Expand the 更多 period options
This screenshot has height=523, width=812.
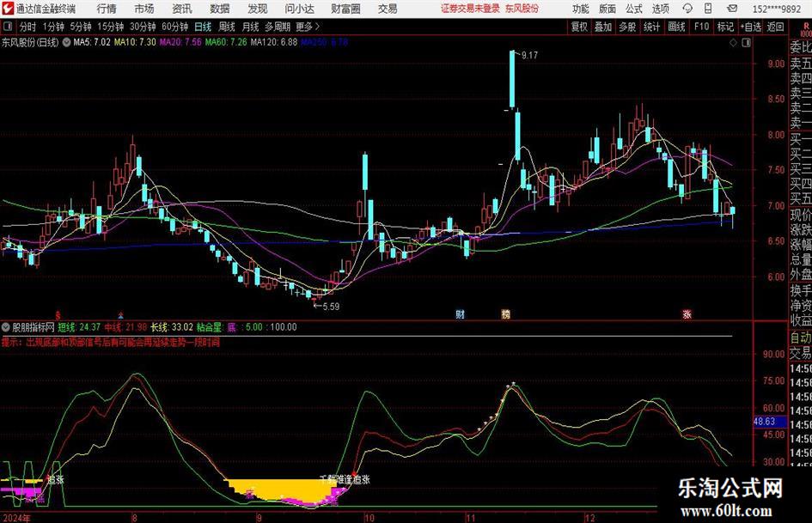point(308,27)
